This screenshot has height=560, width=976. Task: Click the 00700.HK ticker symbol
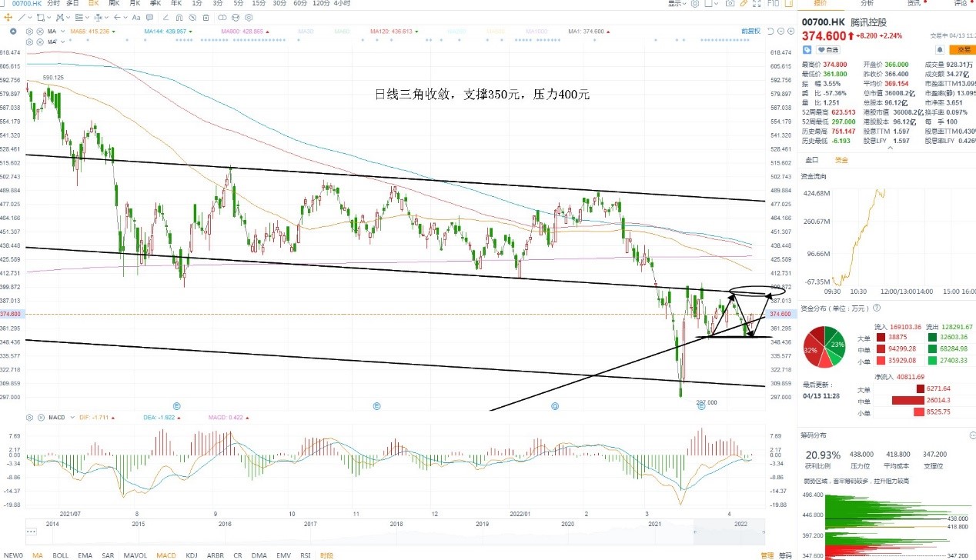click(26, 4)
